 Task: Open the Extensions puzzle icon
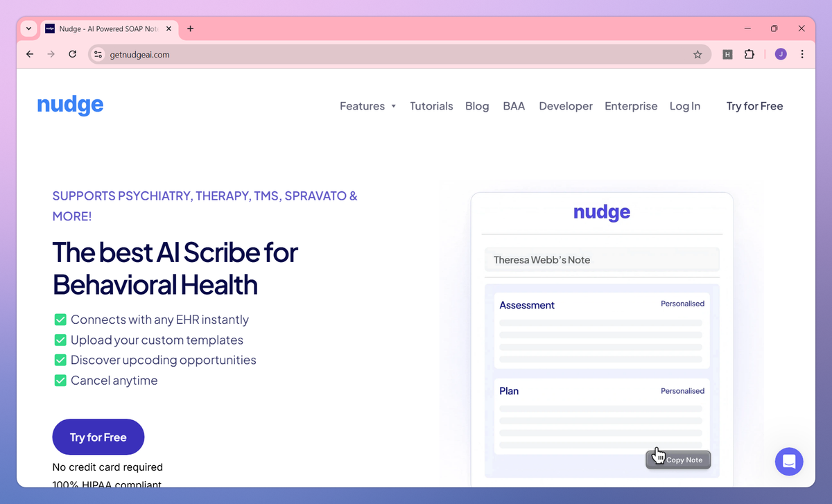point(749,54)
